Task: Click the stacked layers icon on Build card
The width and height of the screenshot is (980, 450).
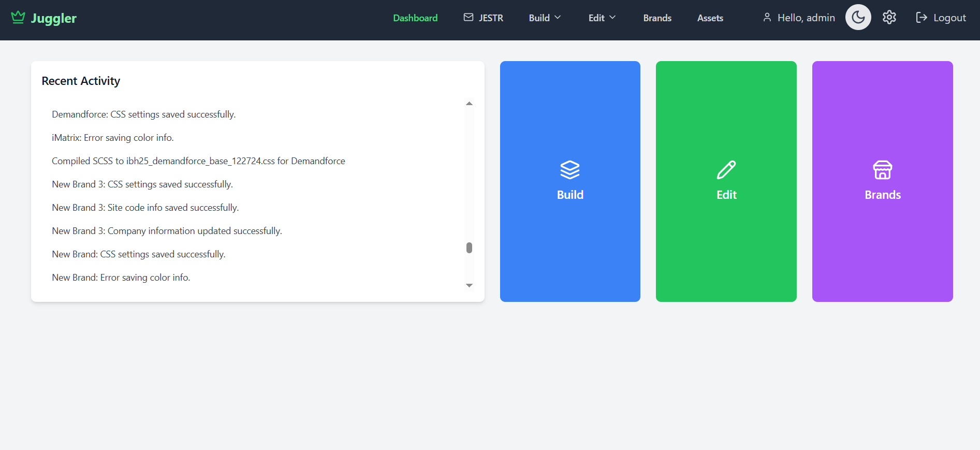Action: click(569, 170)
